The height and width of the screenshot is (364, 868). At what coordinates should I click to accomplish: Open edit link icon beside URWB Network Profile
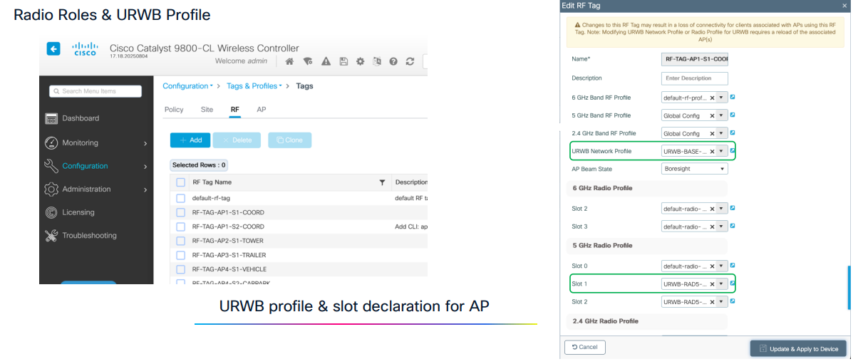732,150
